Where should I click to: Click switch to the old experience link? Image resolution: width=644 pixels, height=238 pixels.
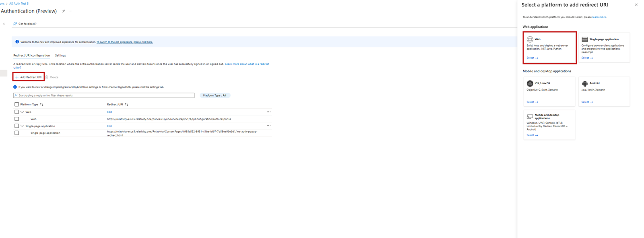tap(124, 42)
